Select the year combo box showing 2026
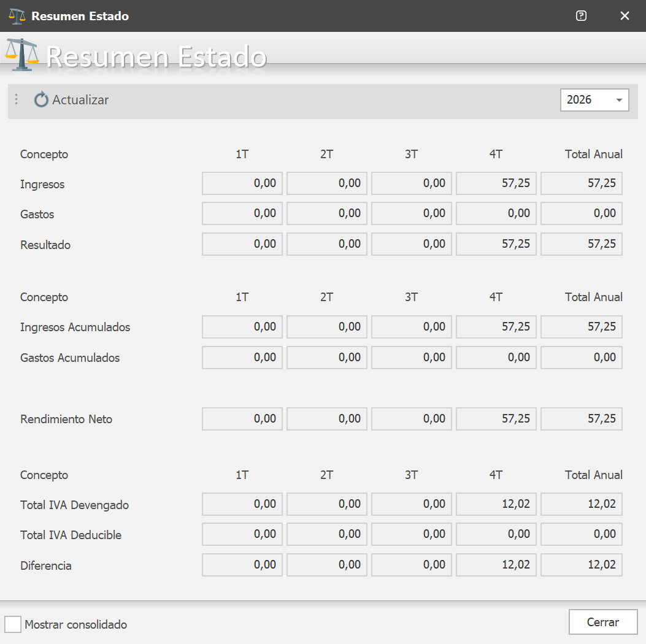This screenshot has width=646, height=644. (594, 100)
